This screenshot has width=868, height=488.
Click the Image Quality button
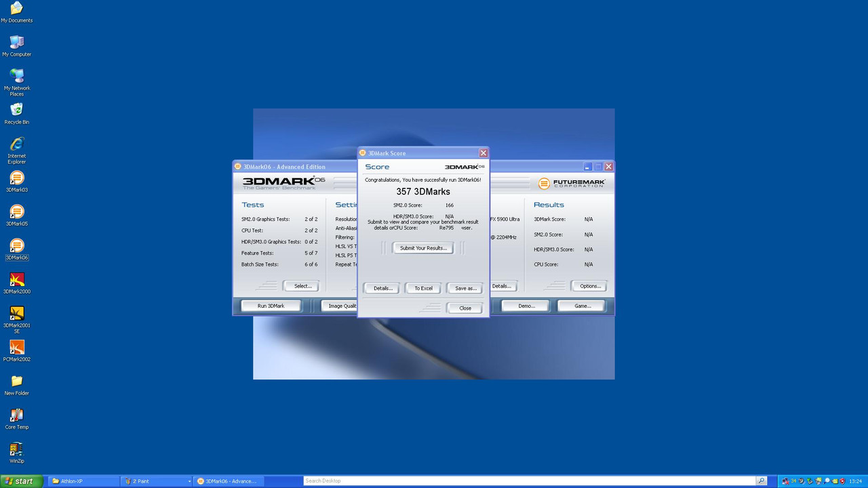click(x=339, y=306)
